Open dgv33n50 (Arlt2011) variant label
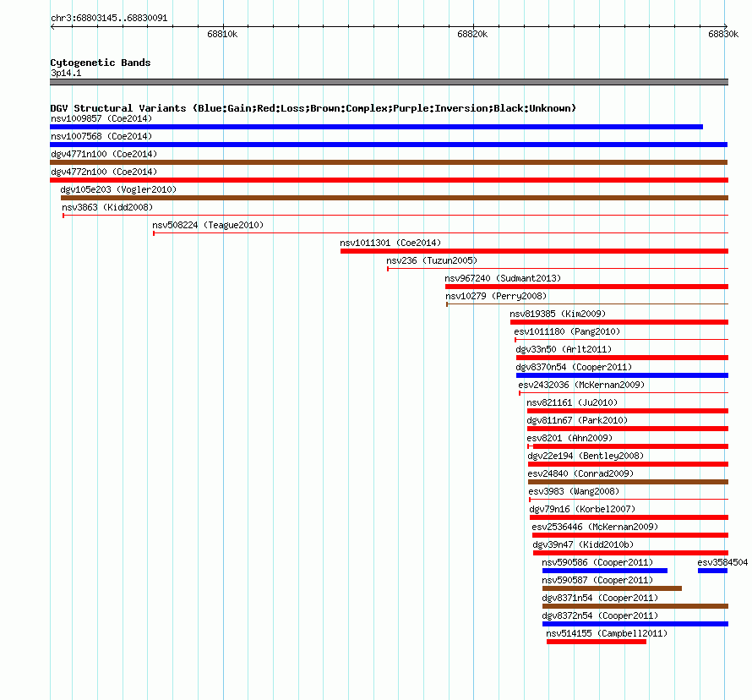Image resolution: width=752 pixels, height=700 pixels. coord(564,349)
